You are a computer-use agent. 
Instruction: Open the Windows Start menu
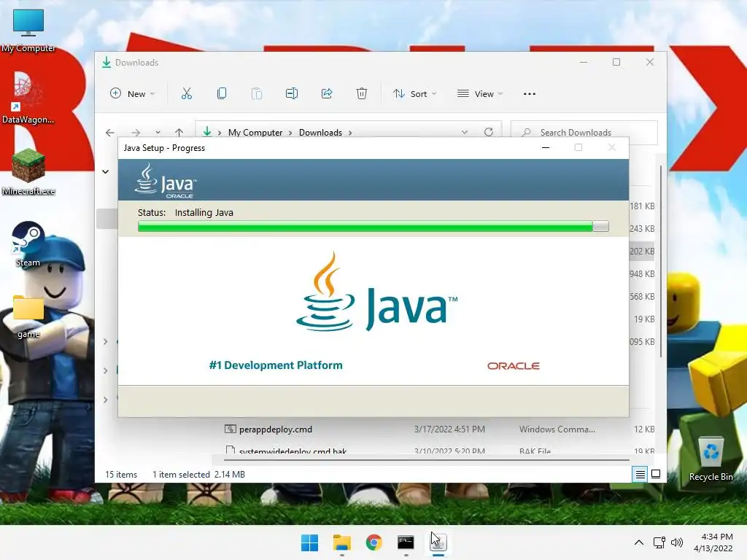click(309, 542)
